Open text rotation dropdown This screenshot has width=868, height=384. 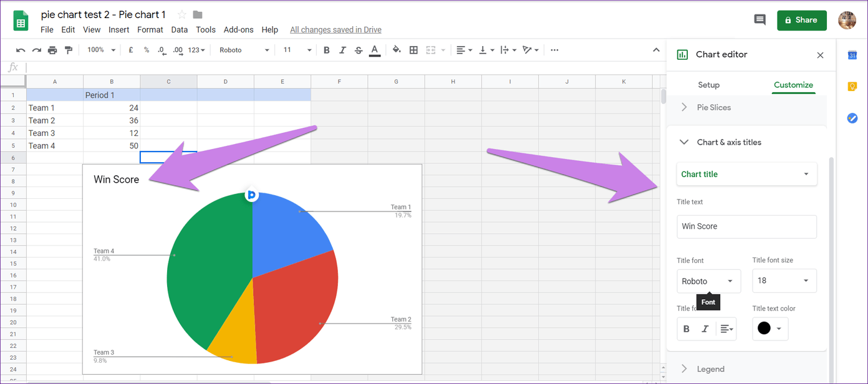[x=531, y=50]
